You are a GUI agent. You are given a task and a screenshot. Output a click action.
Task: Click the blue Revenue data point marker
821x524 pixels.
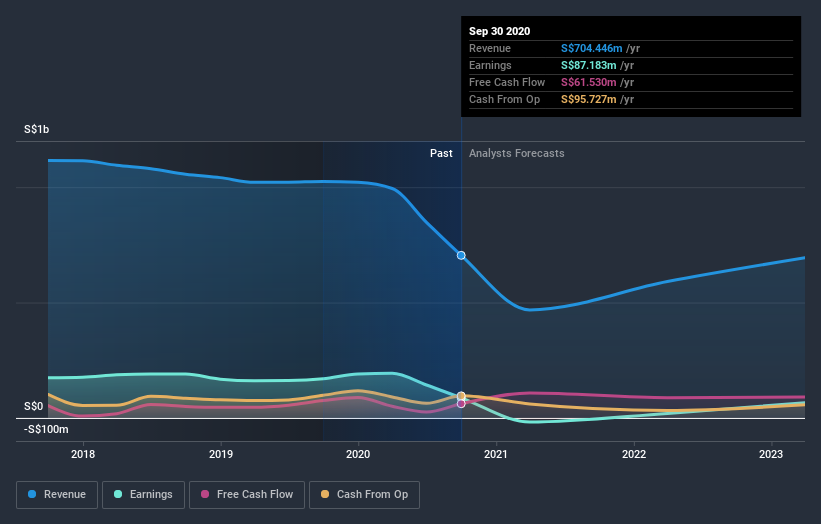click(461, 255)
